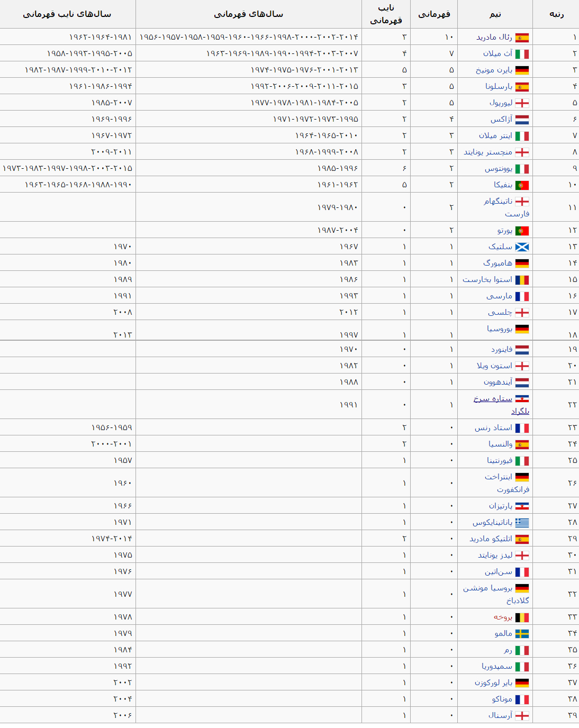Open the والنسیا team link
579x728 pixels.
500,444
